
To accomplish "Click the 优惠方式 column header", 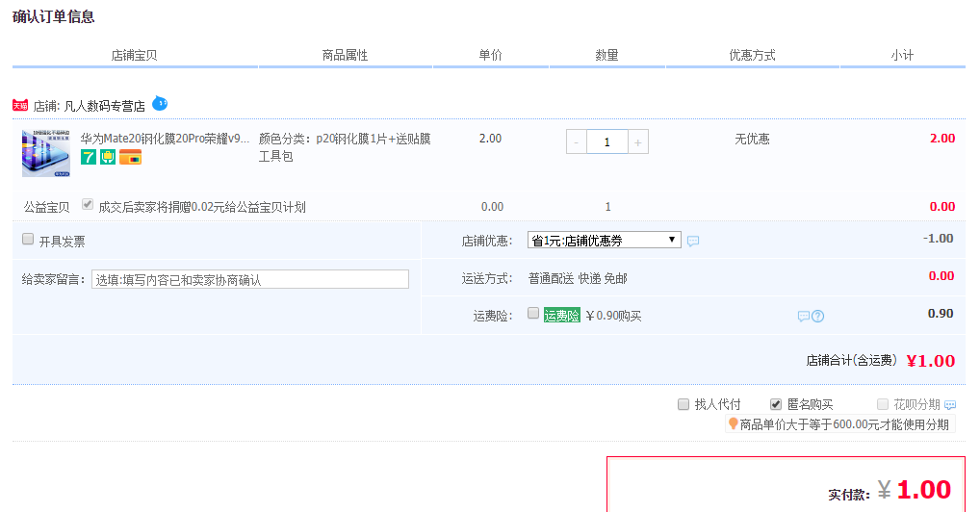I will tap(753, 55).
